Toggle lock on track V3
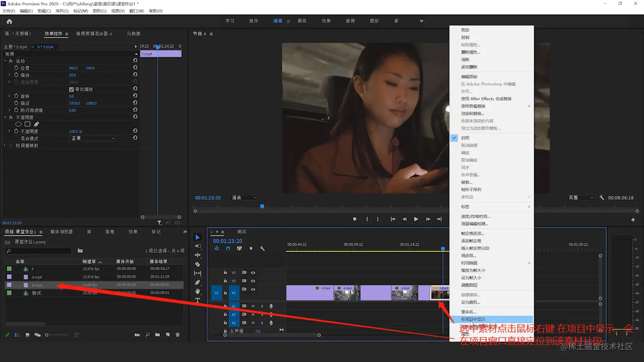The width and height of the screenshot is (644, 362). point(225,273)
